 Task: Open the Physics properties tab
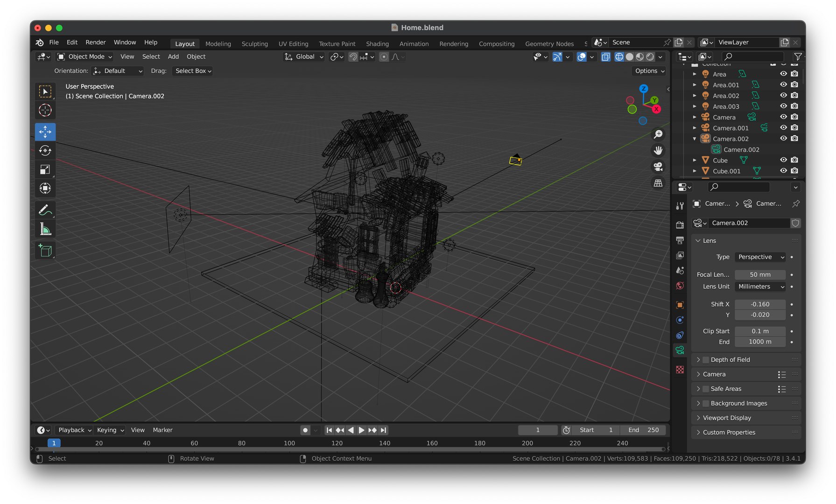(680, 320)
